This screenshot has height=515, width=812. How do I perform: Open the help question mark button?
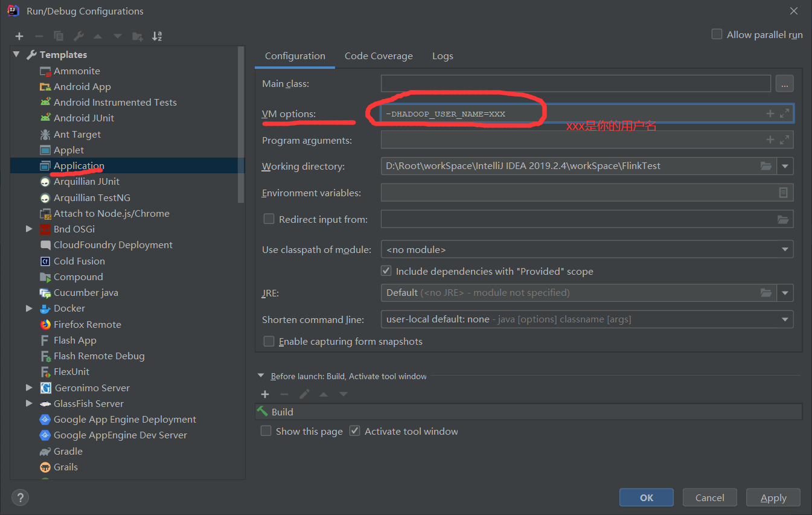click(x=21, y=497)
